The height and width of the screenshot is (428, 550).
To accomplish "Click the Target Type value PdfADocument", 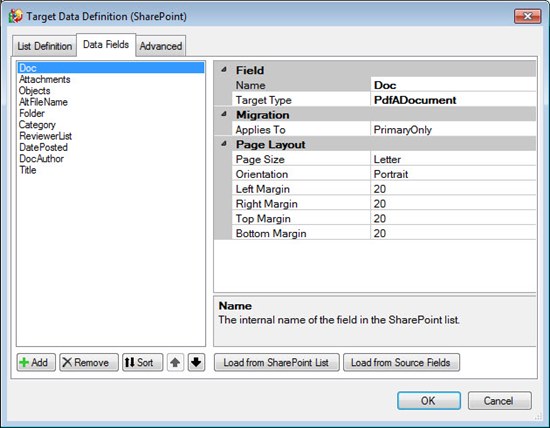I will (453, 100).
